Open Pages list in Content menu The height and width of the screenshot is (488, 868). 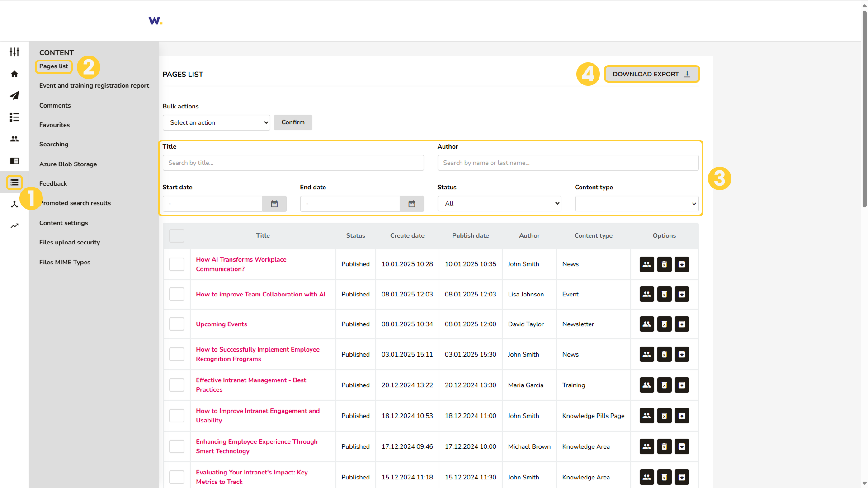[x=54, y=66]
